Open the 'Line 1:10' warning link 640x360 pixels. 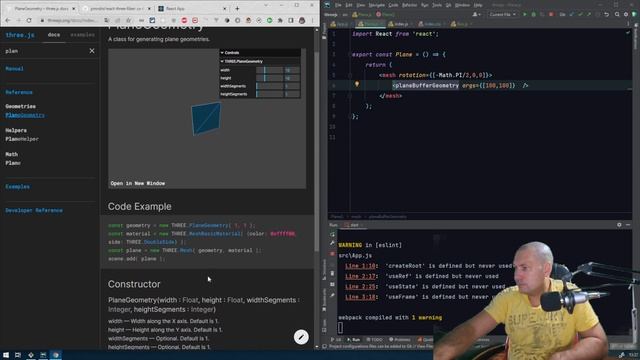(360, 266)
